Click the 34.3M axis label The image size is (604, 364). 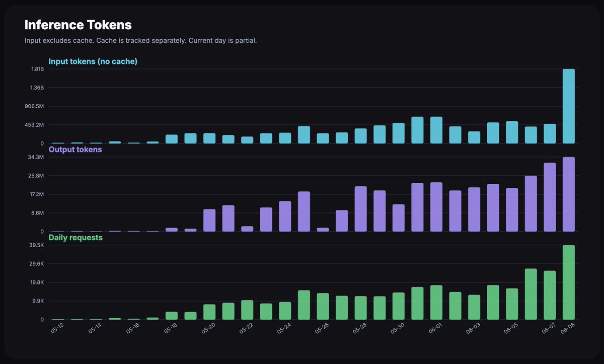(36, 157)
